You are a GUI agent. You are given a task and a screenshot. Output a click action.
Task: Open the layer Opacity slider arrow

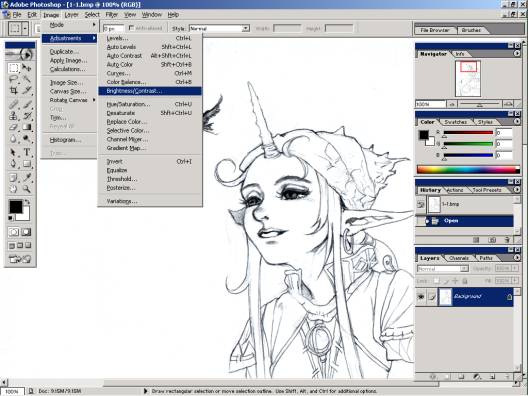[x=515, y=268]
